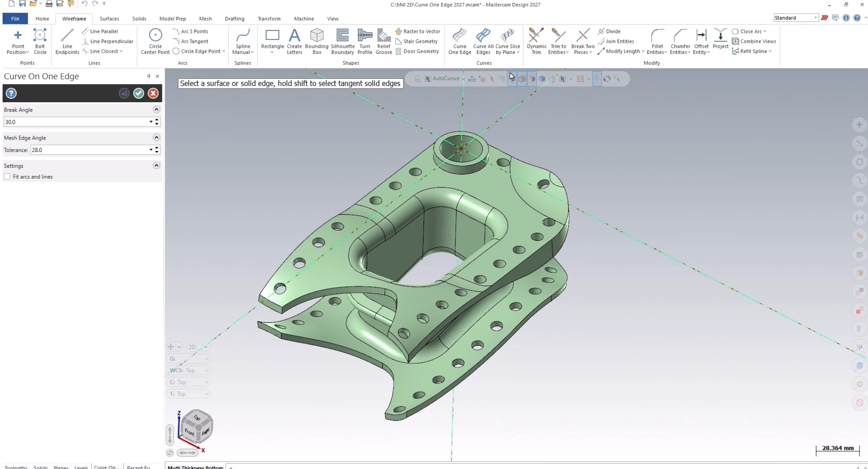This screenshot has width=868, height=469.
Task: Click Door Geometry in Shapes group
Action: click(x=417, y=51)
